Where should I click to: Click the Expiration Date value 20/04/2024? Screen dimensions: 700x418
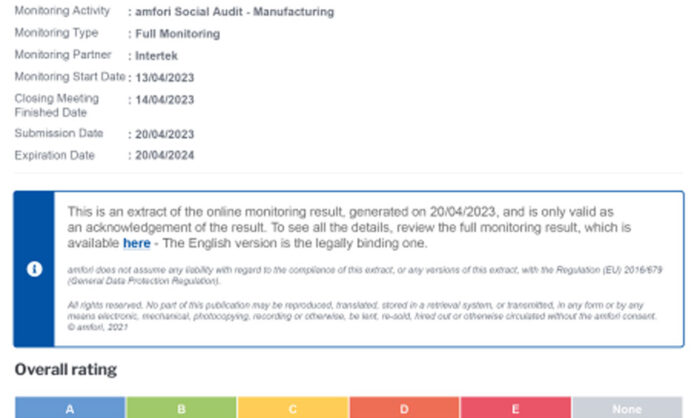164,155
